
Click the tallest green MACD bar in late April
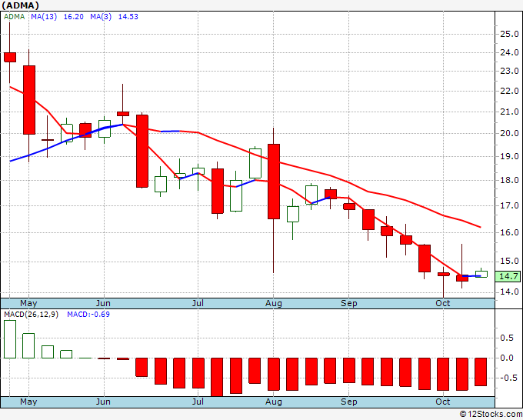10,339
